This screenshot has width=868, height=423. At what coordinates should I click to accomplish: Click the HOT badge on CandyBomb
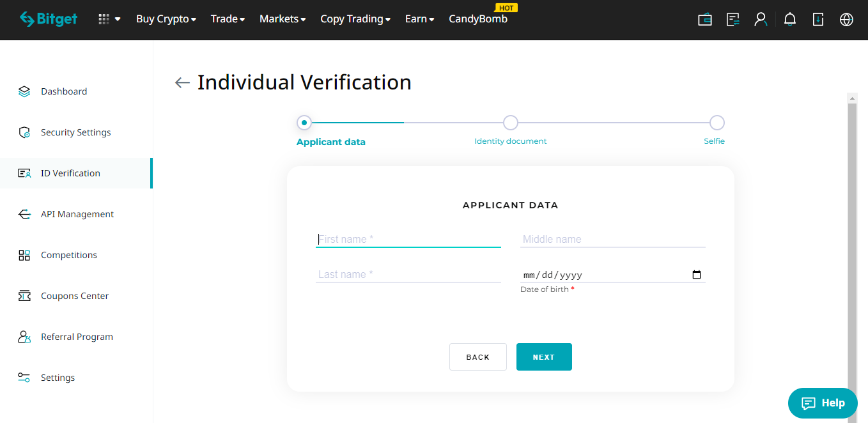click(x=506, y=8)
